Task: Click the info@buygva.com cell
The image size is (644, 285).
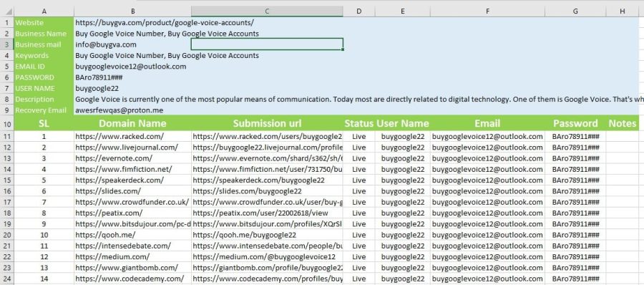Action: click(x=132, y=44)
